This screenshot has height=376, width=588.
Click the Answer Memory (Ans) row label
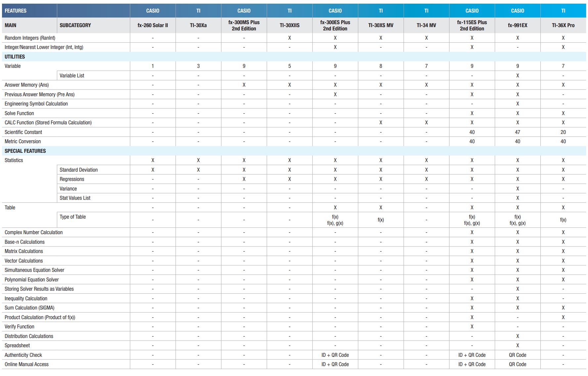coord(26,85)
